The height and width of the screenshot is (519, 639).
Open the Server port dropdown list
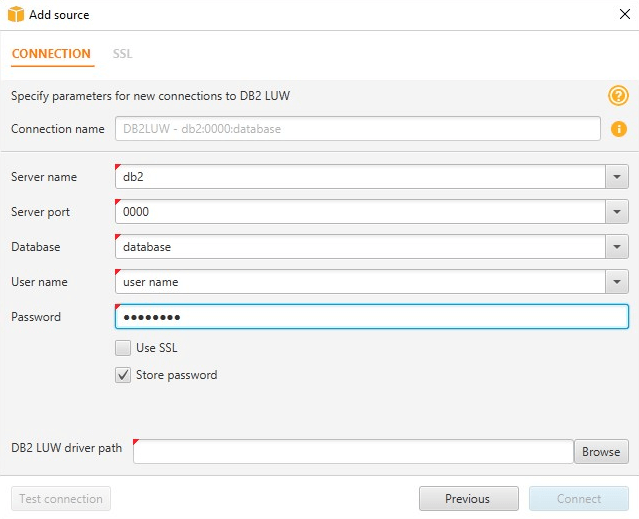[617, 212]
